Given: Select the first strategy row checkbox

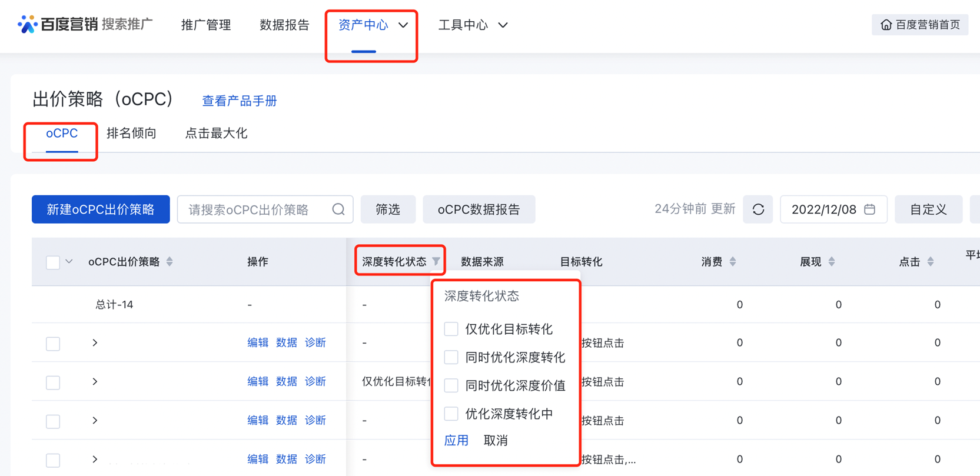Looking at the screenshot, I should (53, 344).
